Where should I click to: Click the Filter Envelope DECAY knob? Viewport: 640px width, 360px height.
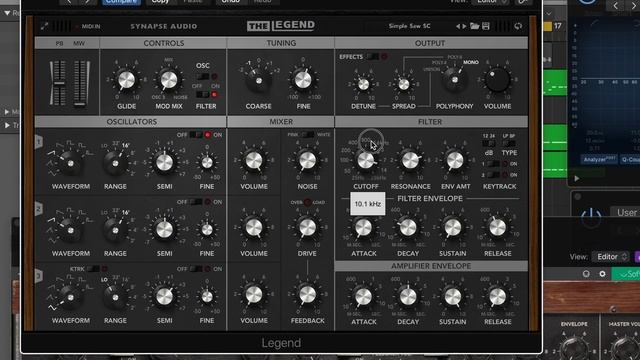(x=408, y=227)
